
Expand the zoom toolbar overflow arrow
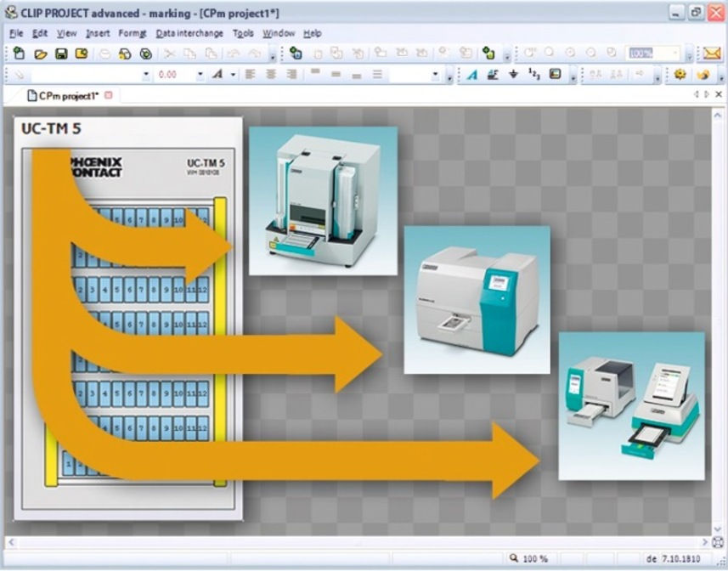coord(690,57)
